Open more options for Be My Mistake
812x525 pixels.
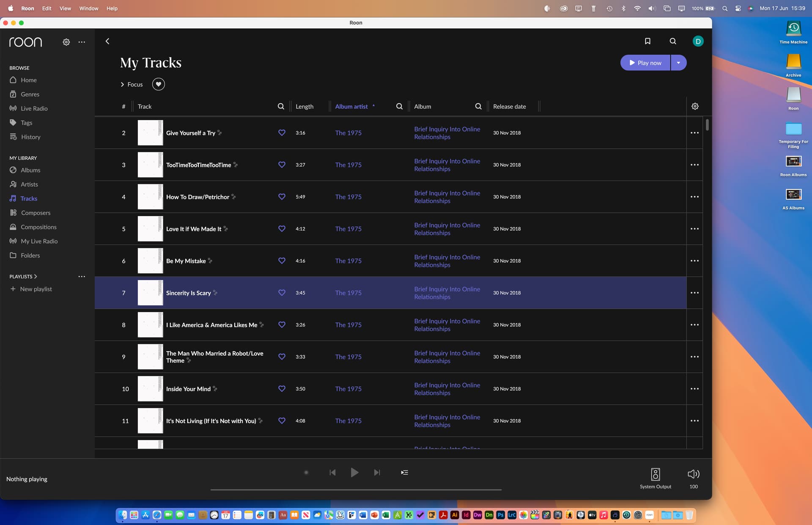[694, 261]
